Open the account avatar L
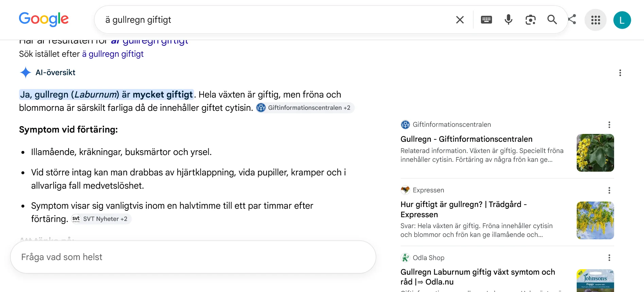 click(x=622, y=20)
